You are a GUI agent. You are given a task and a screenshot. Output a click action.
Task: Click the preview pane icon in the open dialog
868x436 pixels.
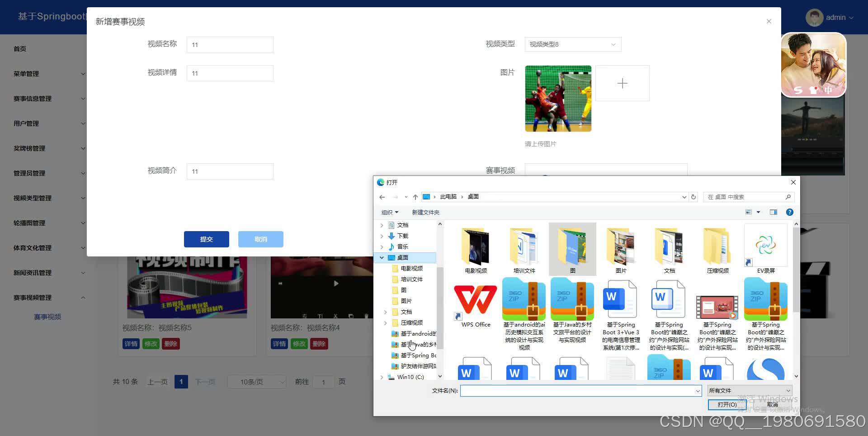coord(773,212)
